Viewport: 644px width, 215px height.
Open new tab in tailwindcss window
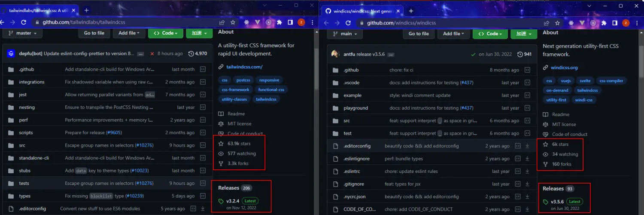(86, 10)
